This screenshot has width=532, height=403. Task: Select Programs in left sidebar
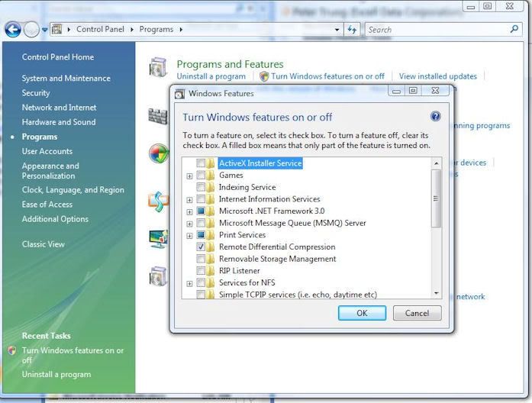click(40, 137)
